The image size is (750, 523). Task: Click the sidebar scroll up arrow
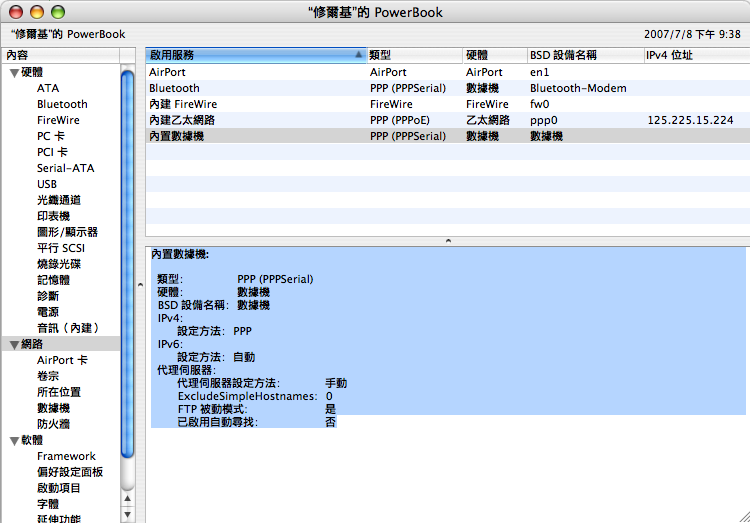[127, 499]
